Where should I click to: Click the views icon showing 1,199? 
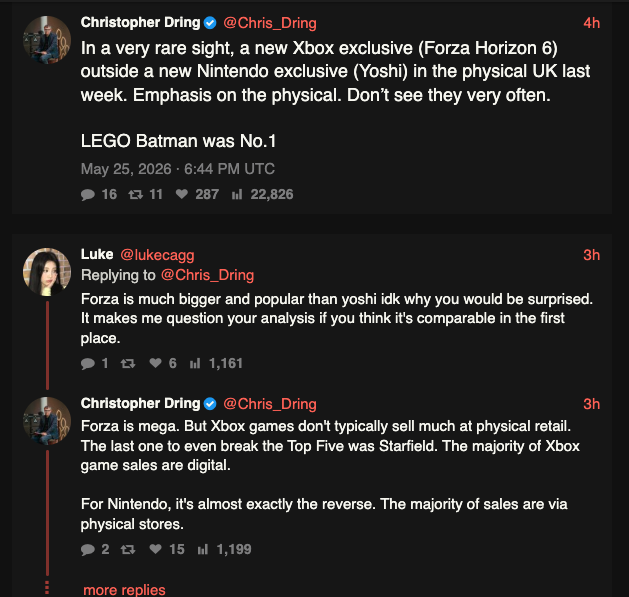pyautogui.click(x=203, y=549)
